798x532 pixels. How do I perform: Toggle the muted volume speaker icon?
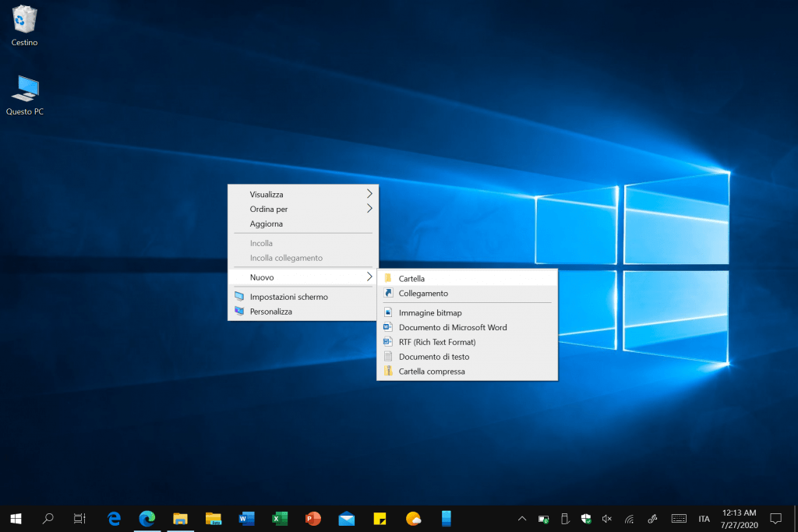[607, 518]
